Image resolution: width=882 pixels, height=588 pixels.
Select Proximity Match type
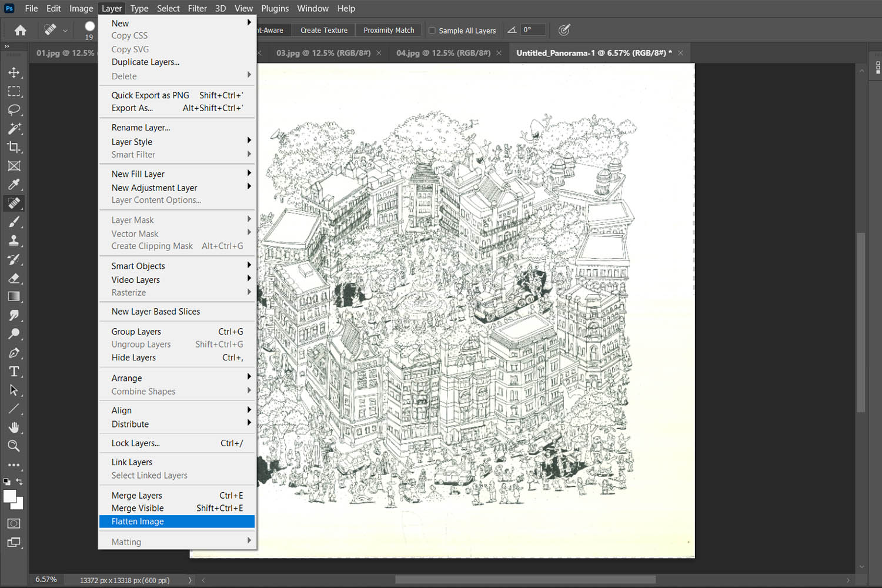click(389, 31)
